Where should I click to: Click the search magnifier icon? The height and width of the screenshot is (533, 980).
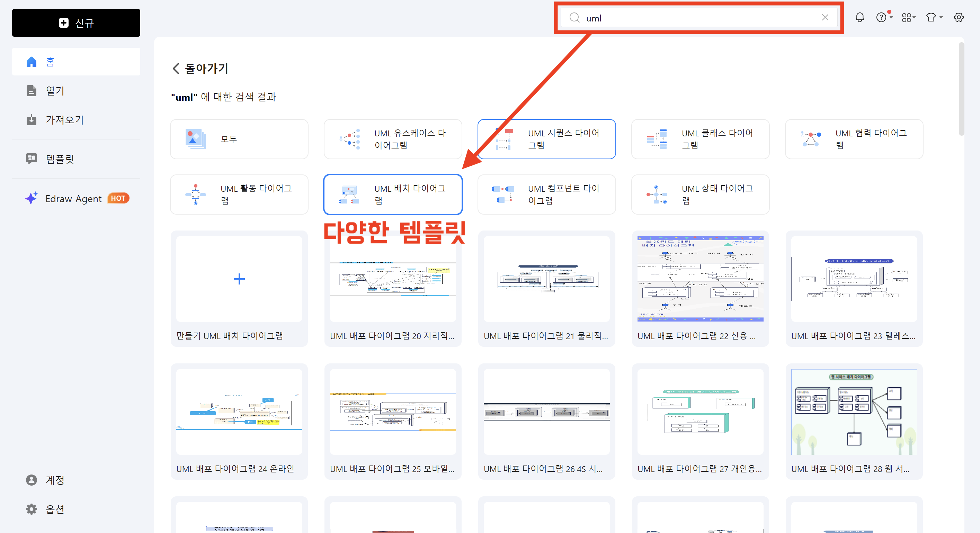(x=574, y=18)
